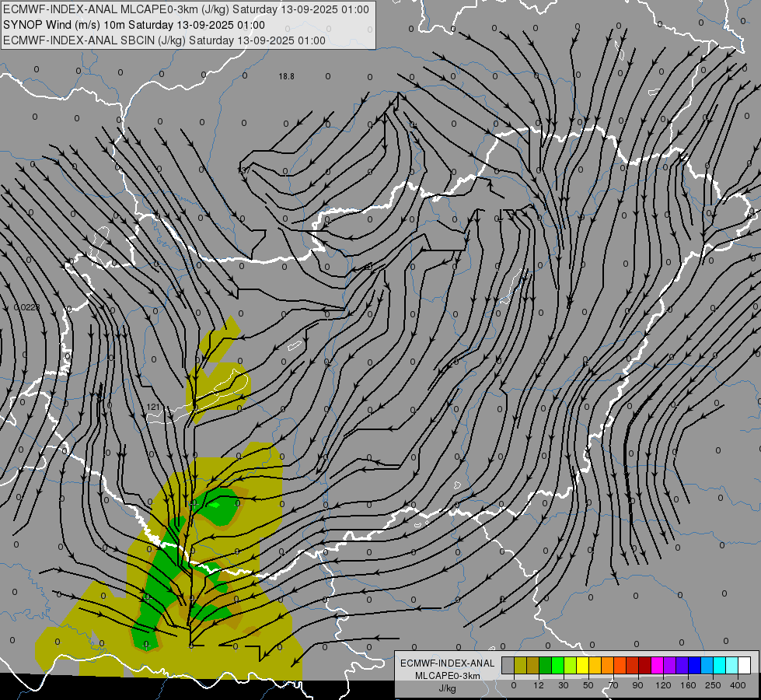Viewport: 761px width, 700px height.
Task: Select the dark green legend swatch
Action: coord(546,665)
